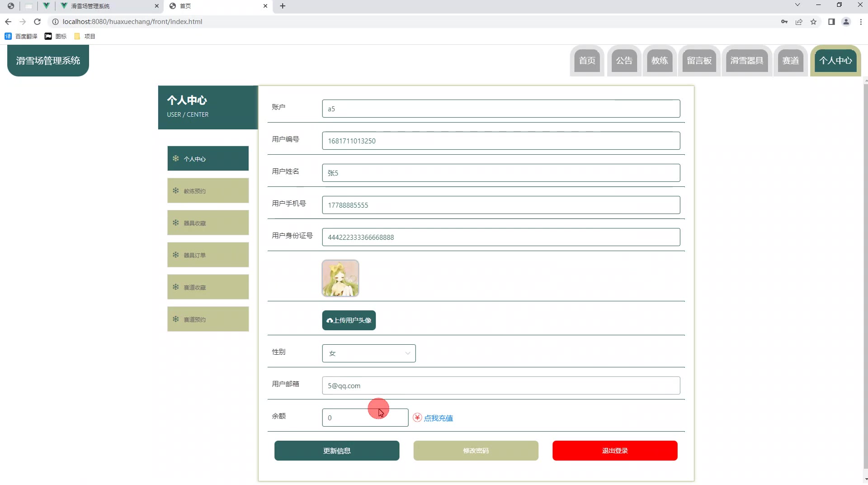Viewport: 868px width, 485px height.
Task: Click the 用户姓名 input field
Action: (501, 173)
